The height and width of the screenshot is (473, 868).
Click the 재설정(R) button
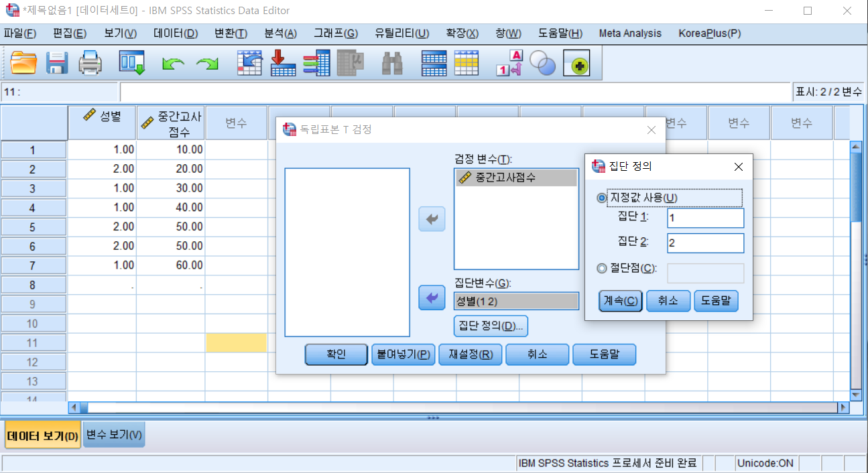(x=470, y=354)
